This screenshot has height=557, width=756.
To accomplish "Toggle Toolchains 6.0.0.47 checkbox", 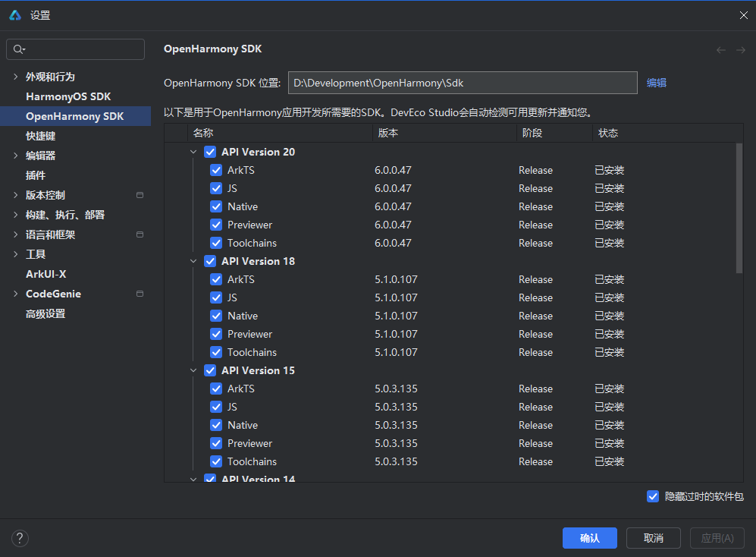I will [216, 243].
